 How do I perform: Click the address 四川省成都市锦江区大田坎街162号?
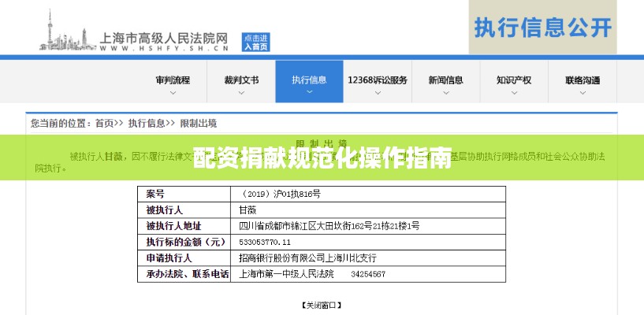[x=329, y=226]
